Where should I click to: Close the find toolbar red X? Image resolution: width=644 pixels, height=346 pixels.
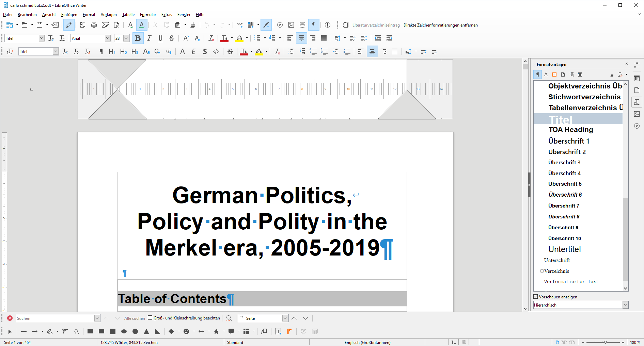tap(10, 318)
